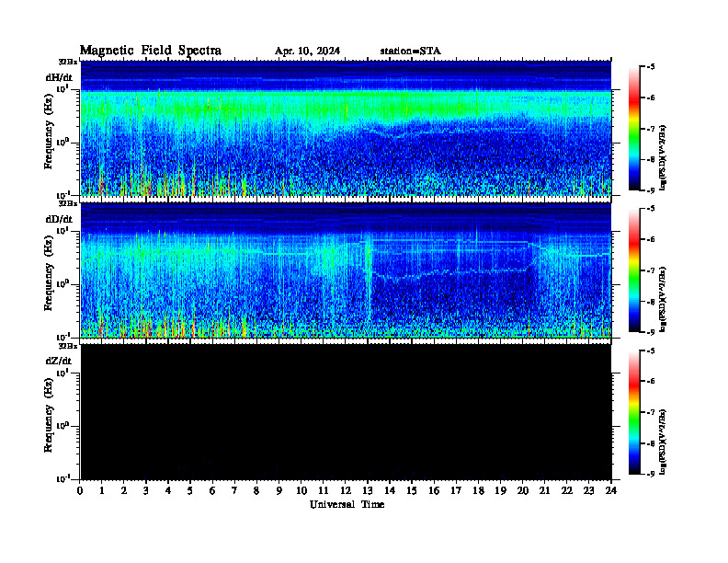Click the "-9" value on dZ/dt color bar
The width and height of the screenshot is (728, 563).
[x=651, y=474]
